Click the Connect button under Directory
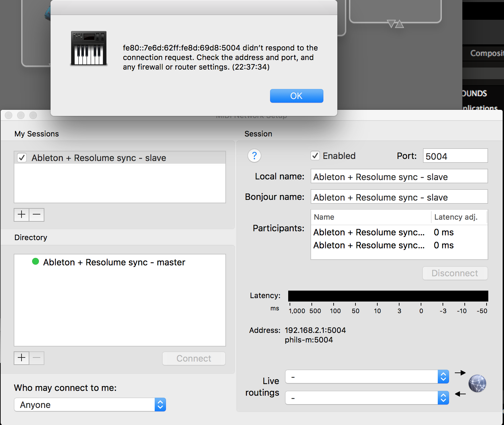Viewport: 504px width, 425px height. click(194, 358)
